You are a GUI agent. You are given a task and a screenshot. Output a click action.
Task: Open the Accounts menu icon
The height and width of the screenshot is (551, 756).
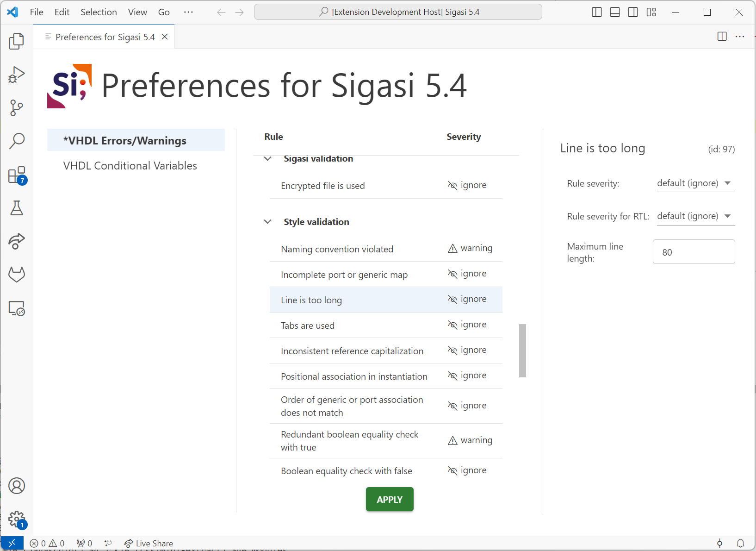pyautogui.click(x=17, y=486)
